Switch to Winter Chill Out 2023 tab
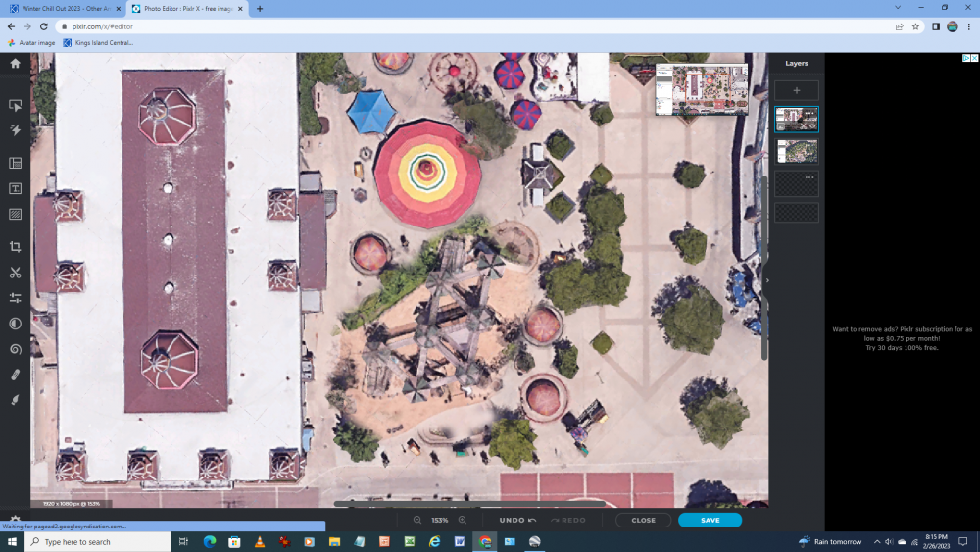This screenshot has width=980, height=552. 64,8
